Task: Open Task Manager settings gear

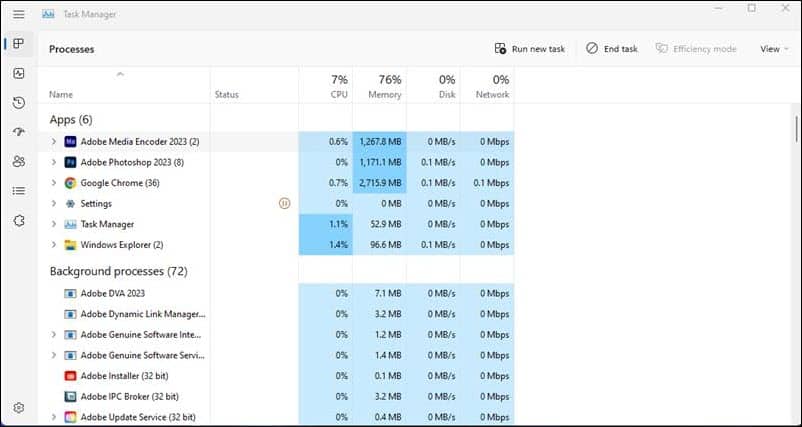Action: (19, 408)
